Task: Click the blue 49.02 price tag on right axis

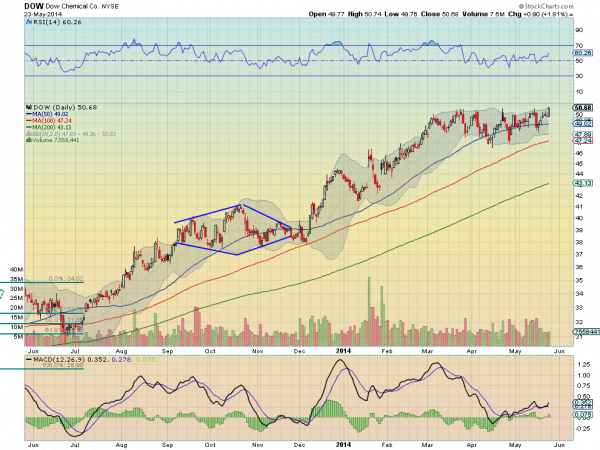Action: coord(583,124)
